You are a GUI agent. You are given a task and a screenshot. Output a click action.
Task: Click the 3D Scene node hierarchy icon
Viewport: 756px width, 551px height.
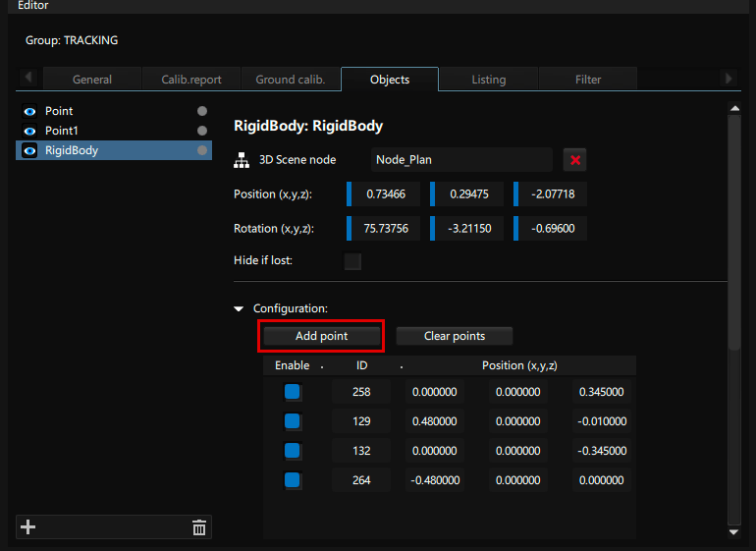click(243, 160)
